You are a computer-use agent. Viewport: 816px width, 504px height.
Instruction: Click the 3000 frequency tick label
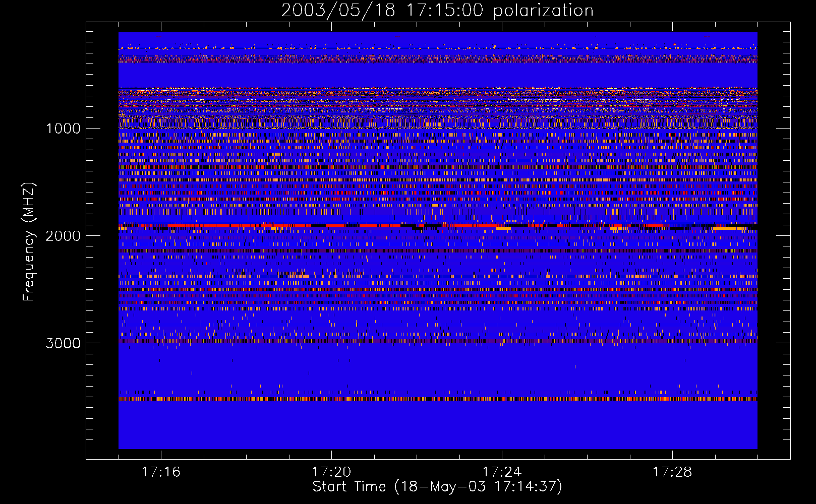[63, 343]
